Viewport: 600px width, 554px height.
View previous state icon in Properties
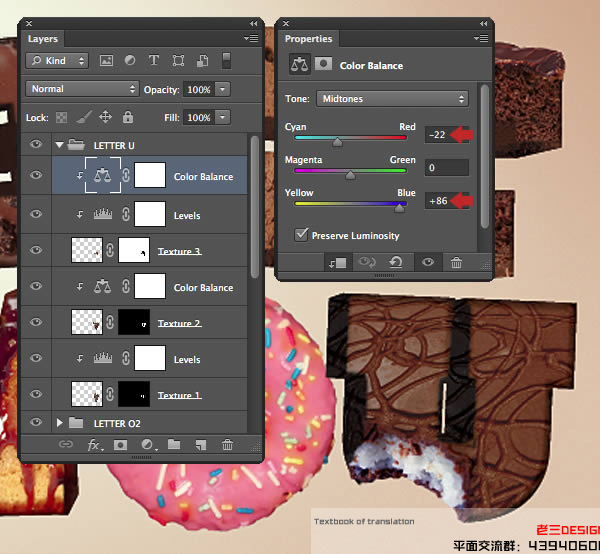coord(367,262)
